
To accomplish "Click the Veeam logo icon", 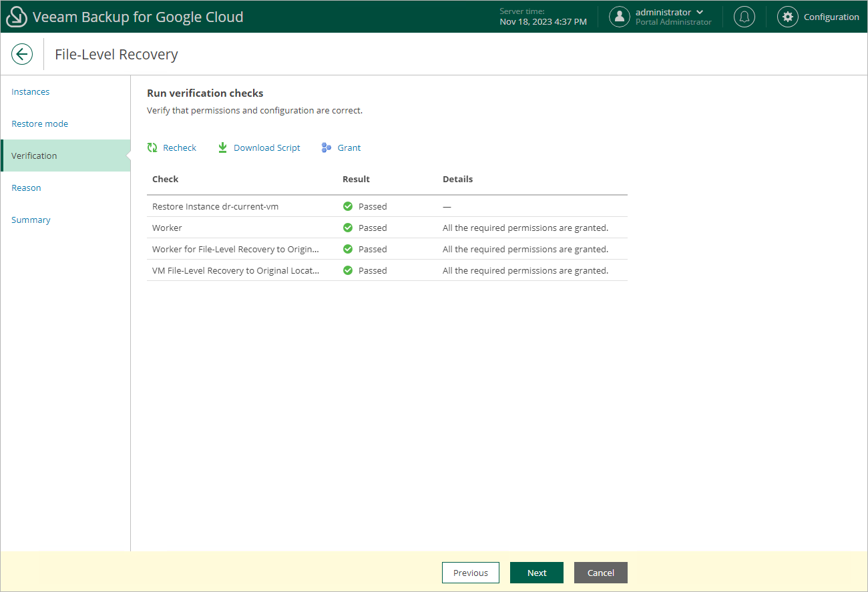I will 17,17.
